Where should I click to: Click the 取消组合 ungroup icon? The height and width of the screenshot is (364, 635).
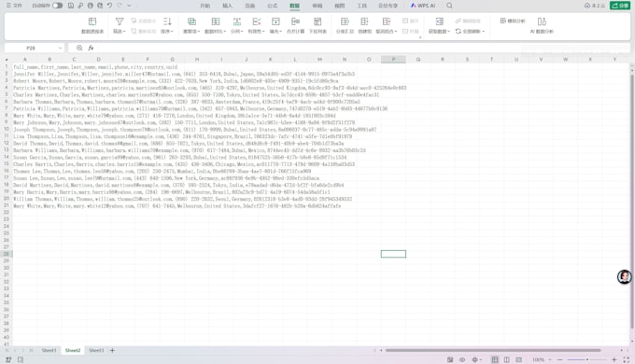tap(386, 21)
